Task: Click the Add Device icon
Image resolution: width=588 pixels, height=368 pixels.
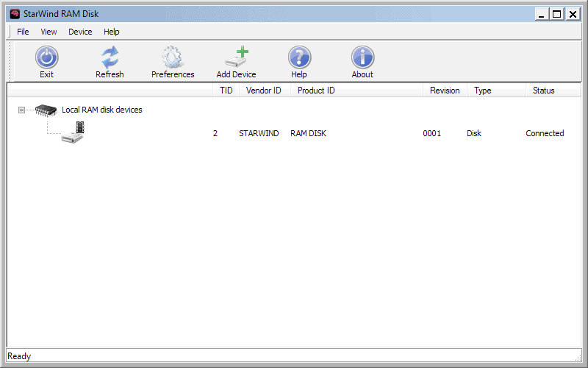Action: coord(237,57)
